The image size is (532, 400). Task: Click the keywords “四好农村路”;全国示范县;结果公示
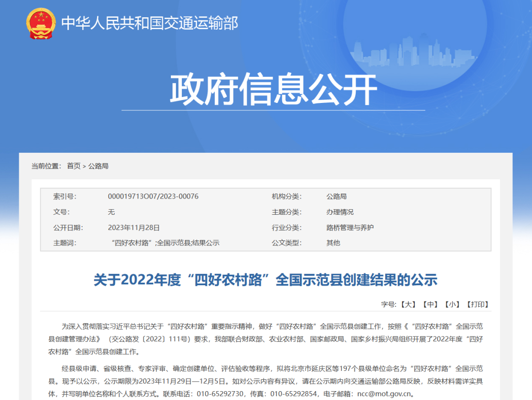165,243
